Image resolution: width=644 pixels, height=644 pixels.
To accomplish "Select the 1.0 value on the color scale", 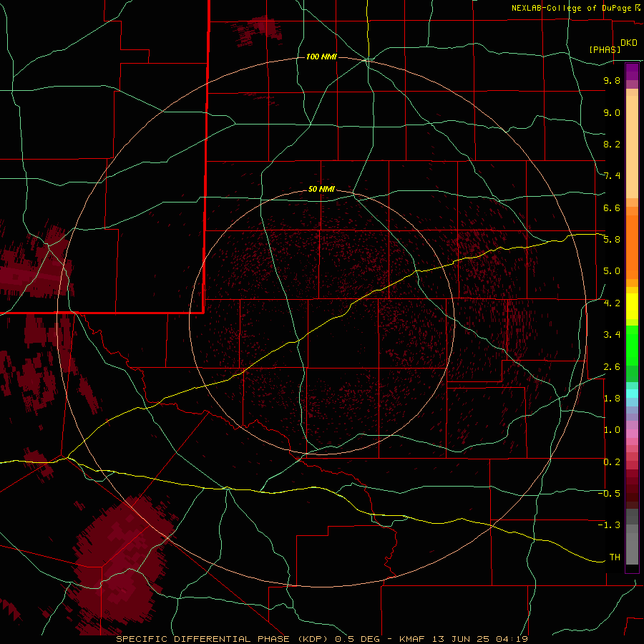I will point(612,430).
